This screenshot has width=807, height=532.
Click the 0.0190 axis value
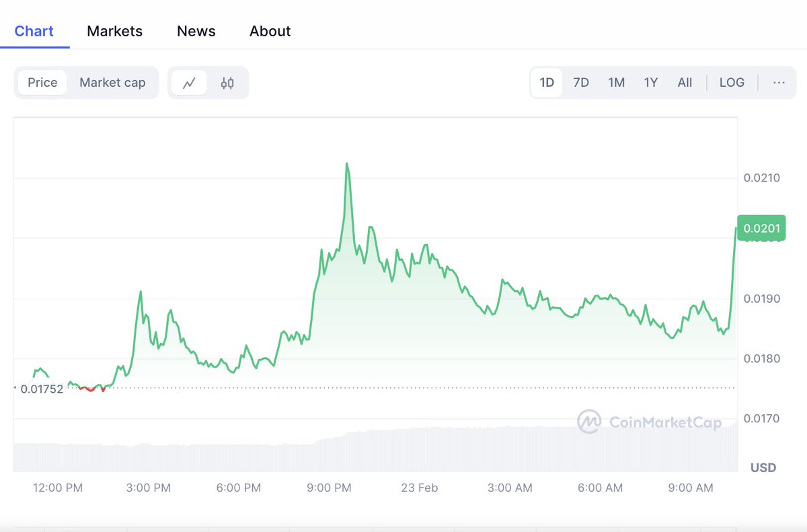(x=761, y=299)
